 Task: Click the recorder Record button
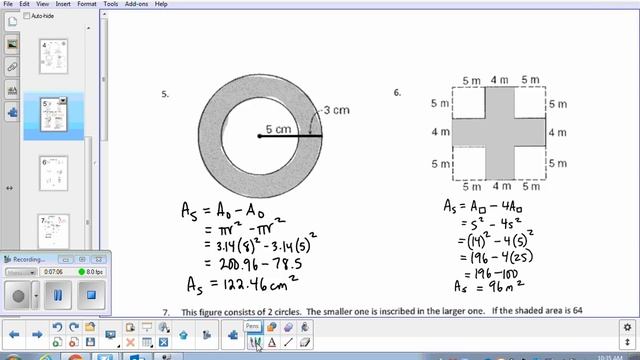18,296
